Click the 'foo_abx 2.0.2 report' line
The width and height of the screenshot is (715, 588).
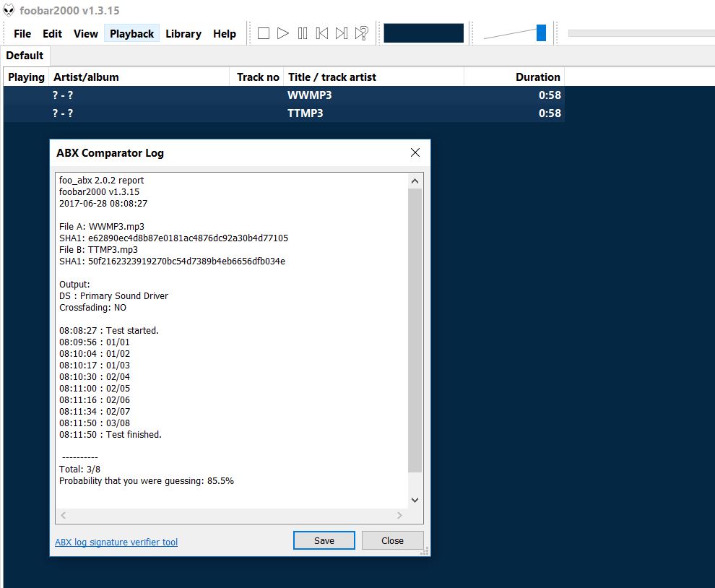(101, 180)
